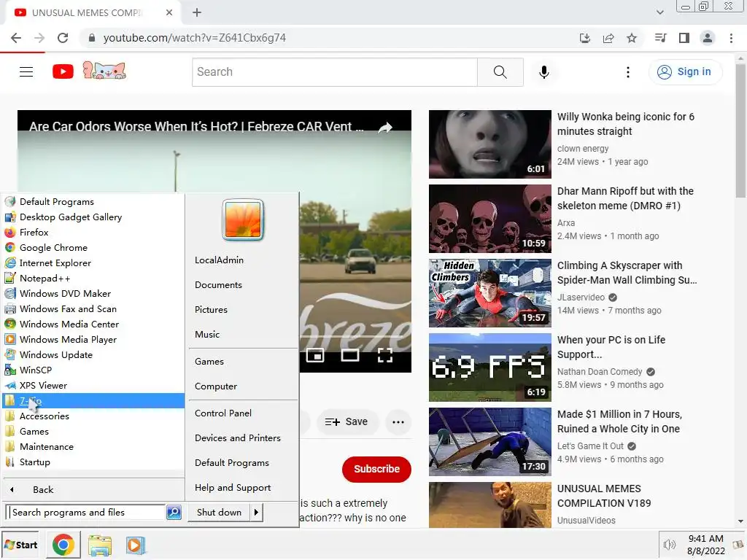Open Control Panel from Start menu
The image size is (747, 560).
[223, 413]
